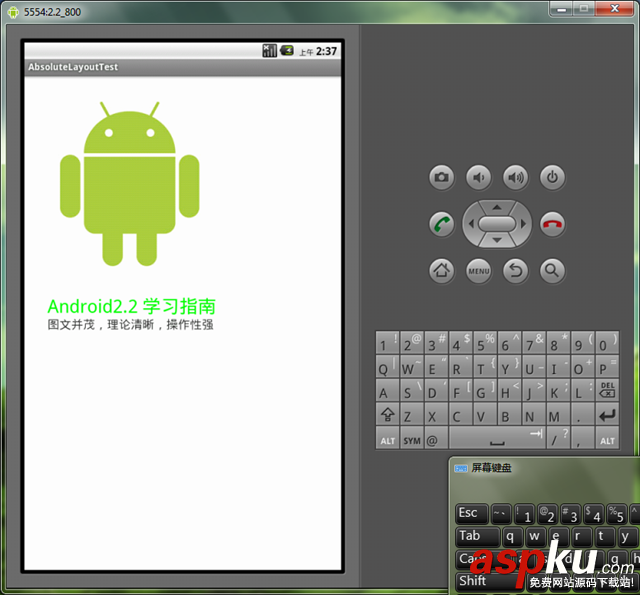640x595 pixels.
Task: Click the D-pad down arrow
Action: tap(497, 241)
